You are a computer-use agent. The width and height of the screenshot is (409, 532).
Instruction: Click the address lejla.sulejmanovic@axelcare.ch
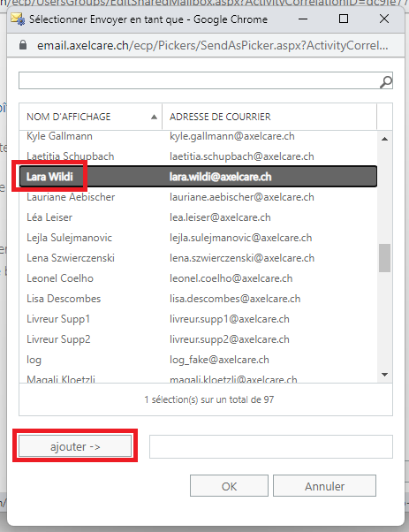[x=241, y=238]
